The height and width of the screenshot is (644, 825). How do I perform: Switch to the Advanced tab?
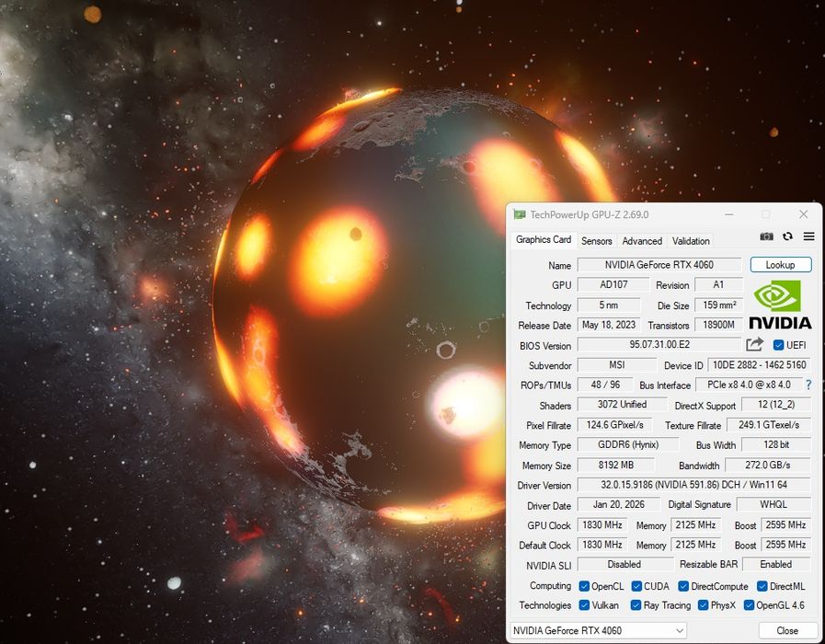[642, 241]
